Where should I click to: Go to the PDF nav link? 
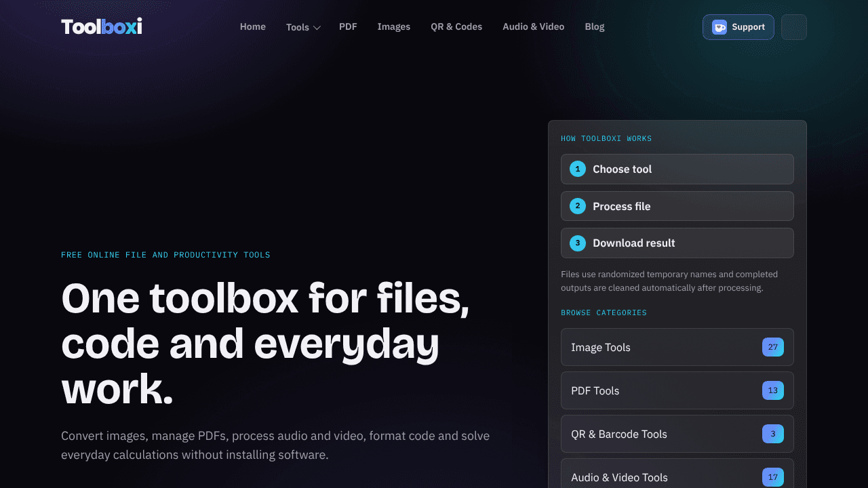click(348, 27)
